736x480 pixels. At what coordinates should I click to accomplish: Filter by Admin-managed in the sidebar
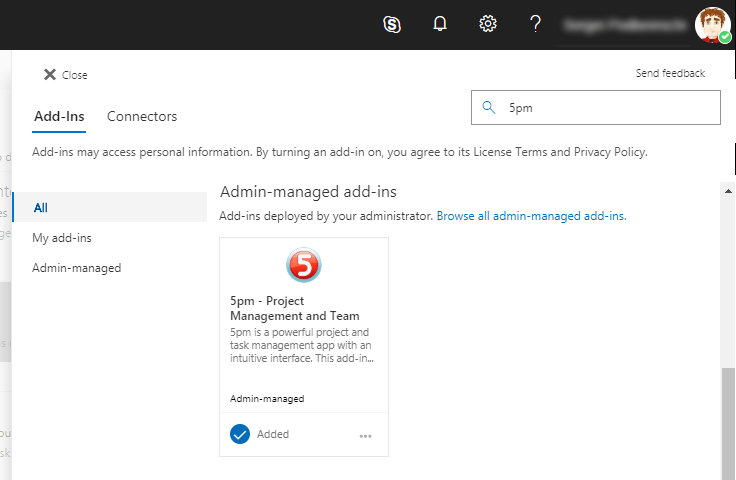(76, 268)
